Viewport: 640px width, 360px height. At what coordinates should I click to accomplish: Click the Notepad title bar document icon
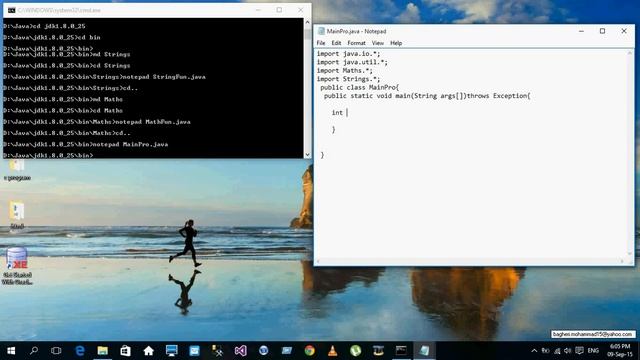click(x=321, y=31)
